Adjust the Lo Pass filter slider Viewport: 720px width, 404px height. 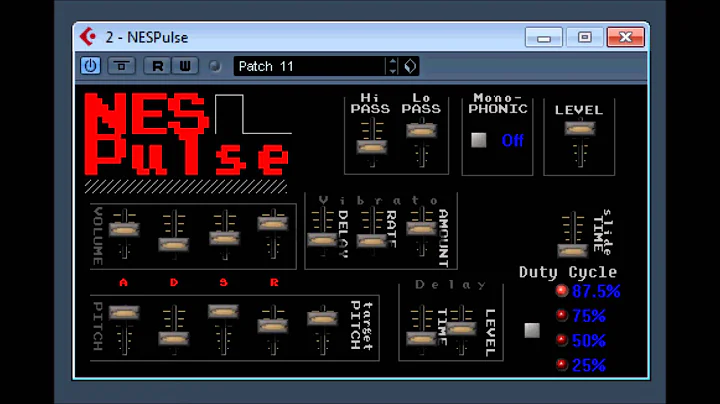tap(422, 131)
